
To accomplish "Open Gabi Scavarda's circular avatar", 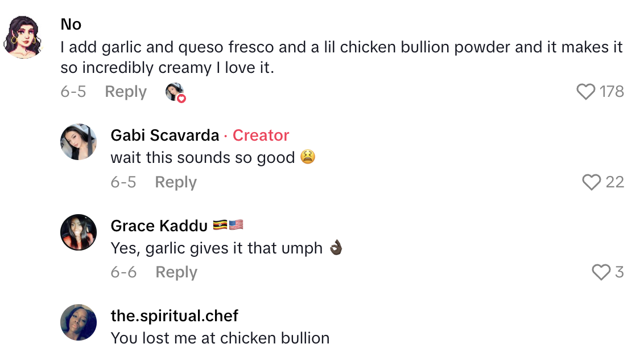I will pos(79,142).
